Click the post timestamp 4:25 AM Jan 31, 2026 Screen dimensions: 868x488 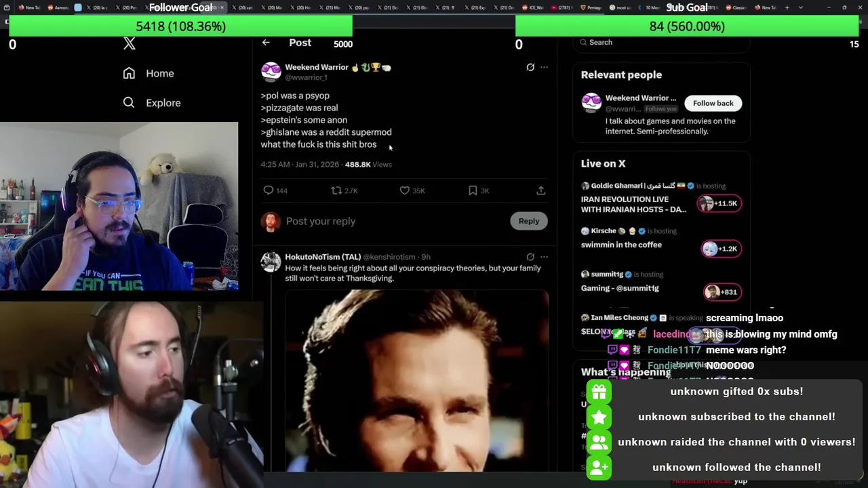tap(299, 164)
